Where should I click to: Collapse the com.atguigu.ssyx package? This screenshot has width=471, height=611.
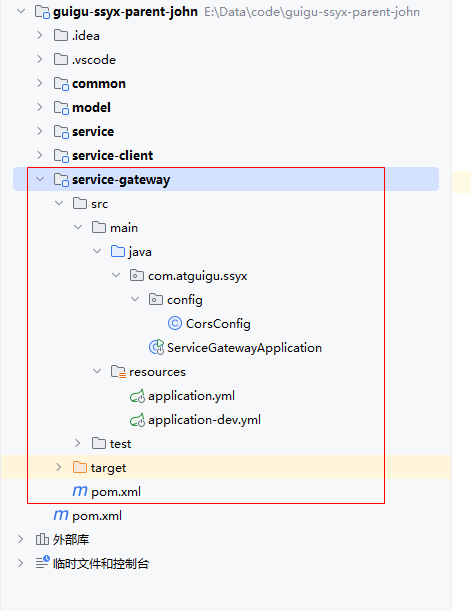coord(116,275)
